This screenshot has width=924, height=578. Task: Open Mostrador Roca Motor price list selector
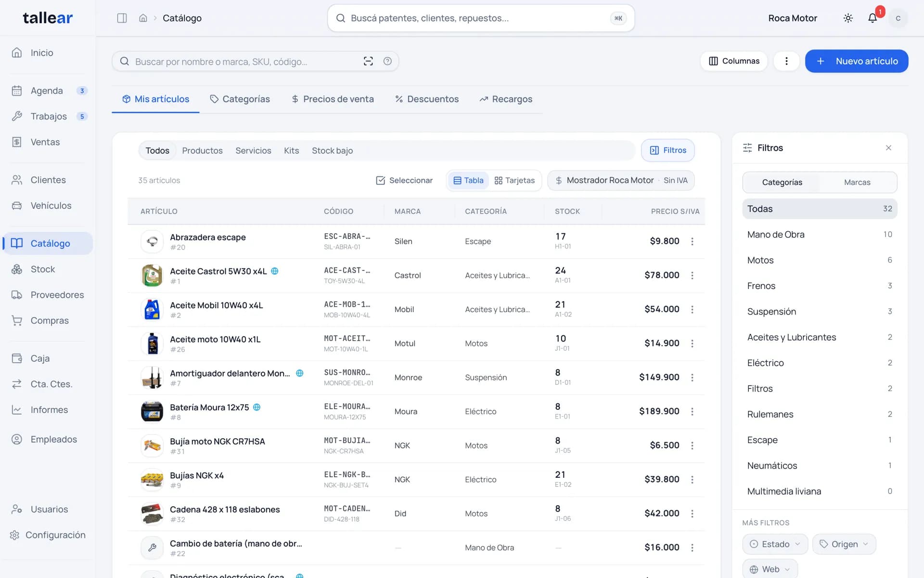tap(621, 180)
